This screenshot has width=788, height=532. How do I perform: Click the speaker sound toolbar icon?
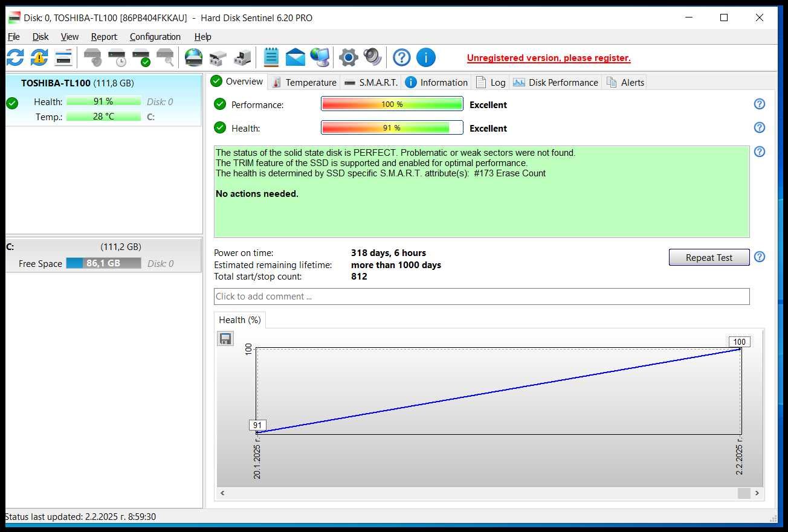click(x=373, y=58)
